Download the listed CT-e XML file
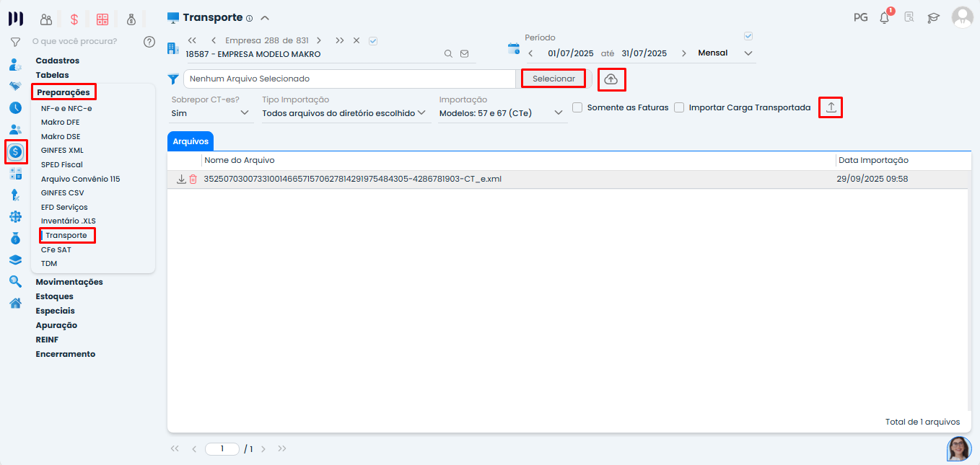This screenshot has width=980, height=465. click(181, 180)
